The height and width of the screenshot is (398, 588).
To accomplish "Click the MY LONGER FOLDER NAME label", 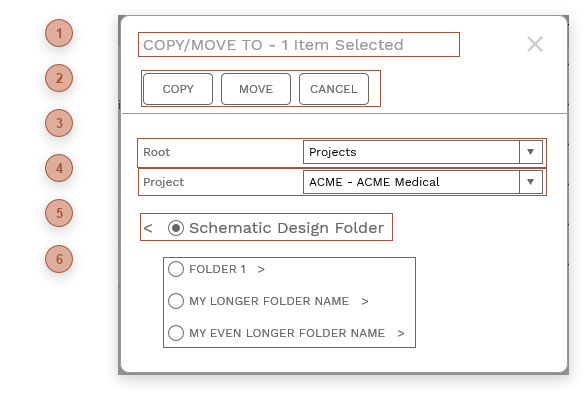I will click(x=269, y=301).
